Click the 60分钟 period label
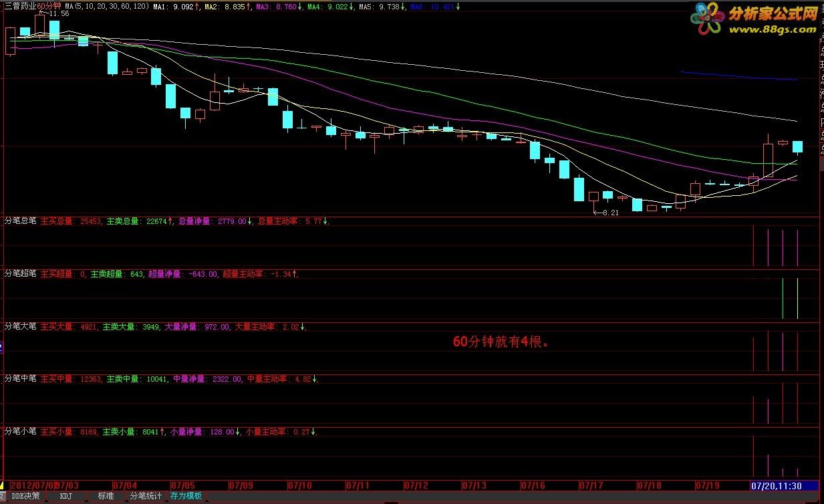The width and height of the screenshot is (824, 504). 49,6
